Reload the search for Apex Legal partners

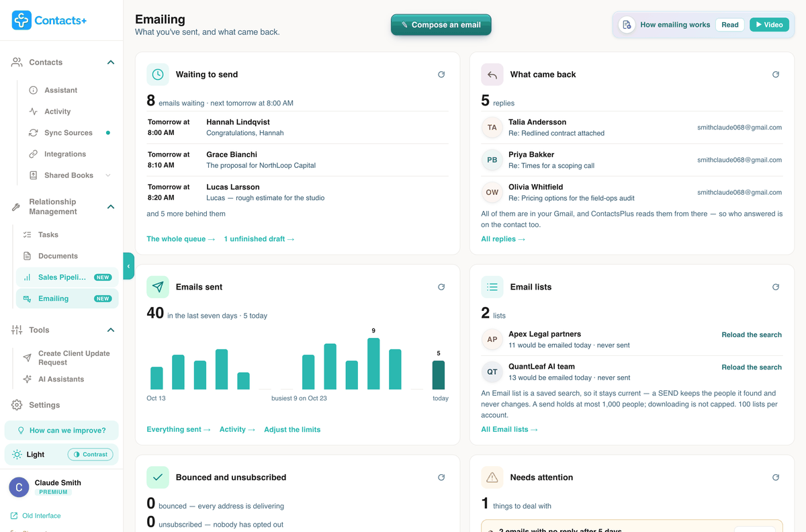coord(752,335)
